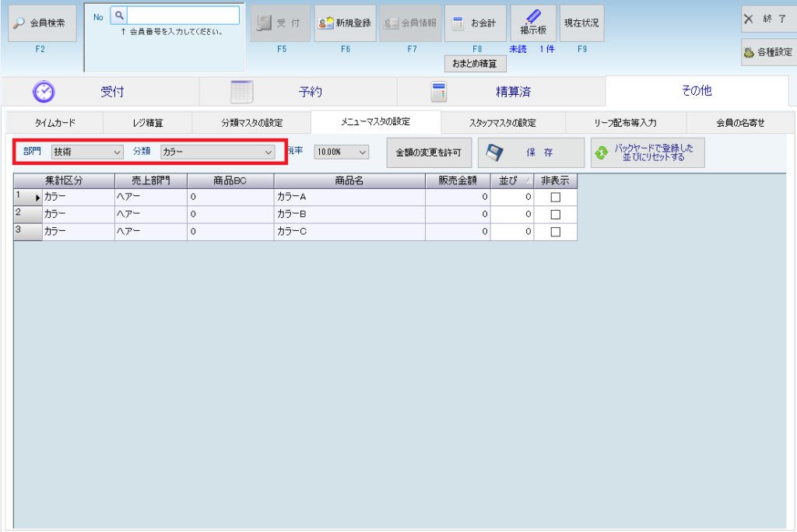Click the member number input field

pyautogui.click(x=183, y=15)
